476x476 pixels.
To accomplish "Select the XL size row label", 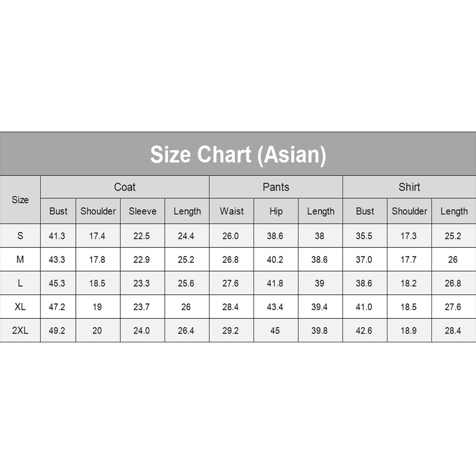I will click(20, 307).
